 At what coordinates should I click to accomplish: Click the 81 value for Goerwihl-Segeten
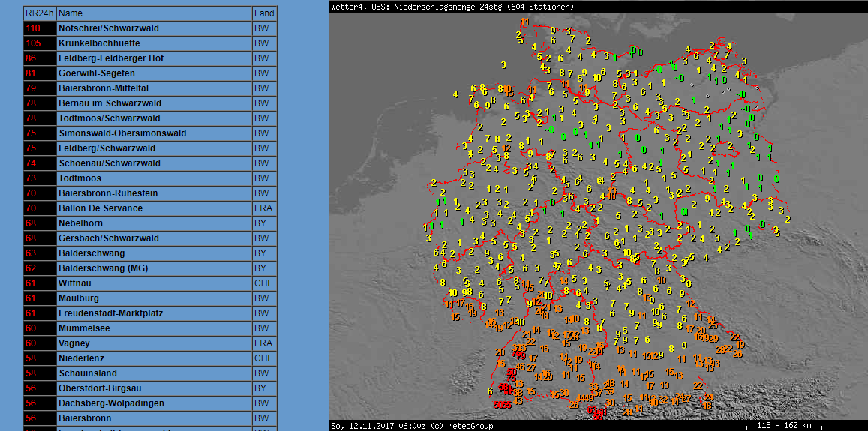click(x=31, y=73)
